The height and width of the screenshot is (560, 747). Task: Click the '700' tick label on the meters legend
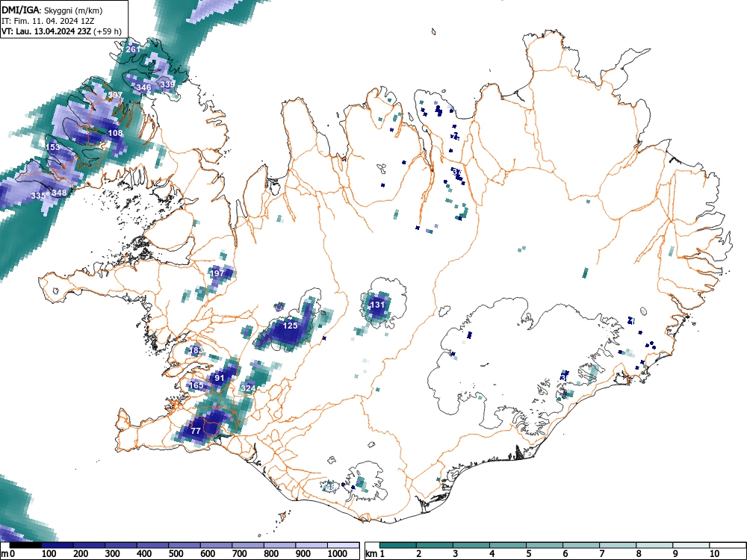click(239, 554)
